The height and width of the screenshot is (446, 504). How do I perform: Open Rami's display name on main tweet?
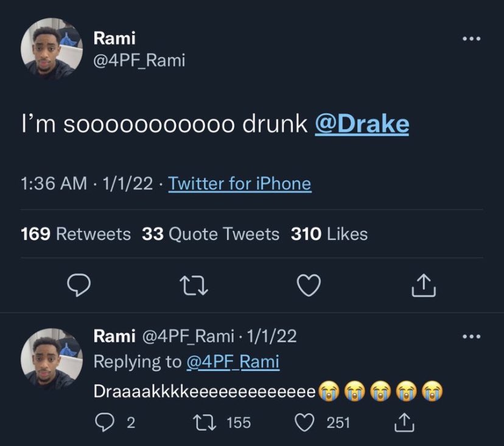coord(114,38)
